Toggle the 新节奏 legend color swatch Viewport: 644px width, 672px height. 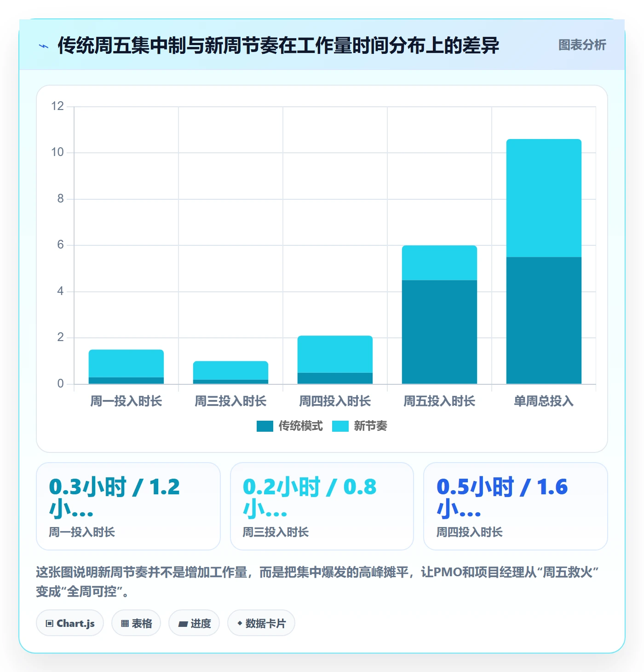click(x=340, y=426)
